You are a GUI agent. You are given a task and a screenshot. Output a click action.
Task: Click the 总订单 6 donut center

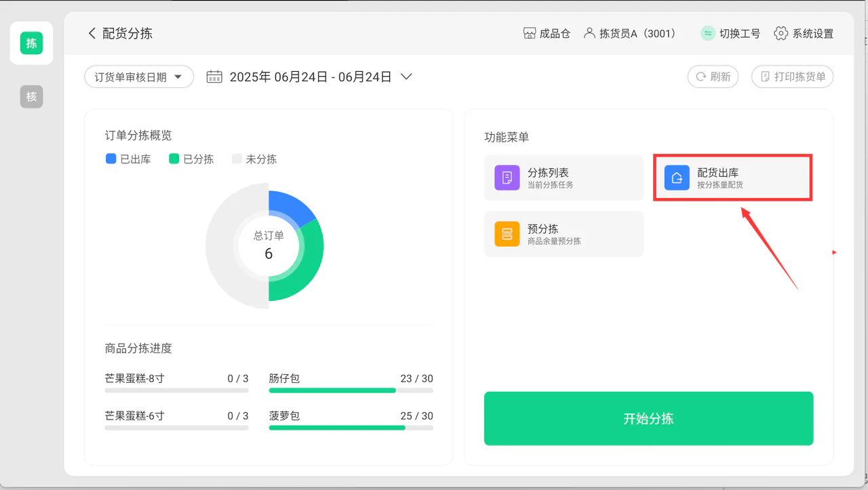click(x=269, y=245)
